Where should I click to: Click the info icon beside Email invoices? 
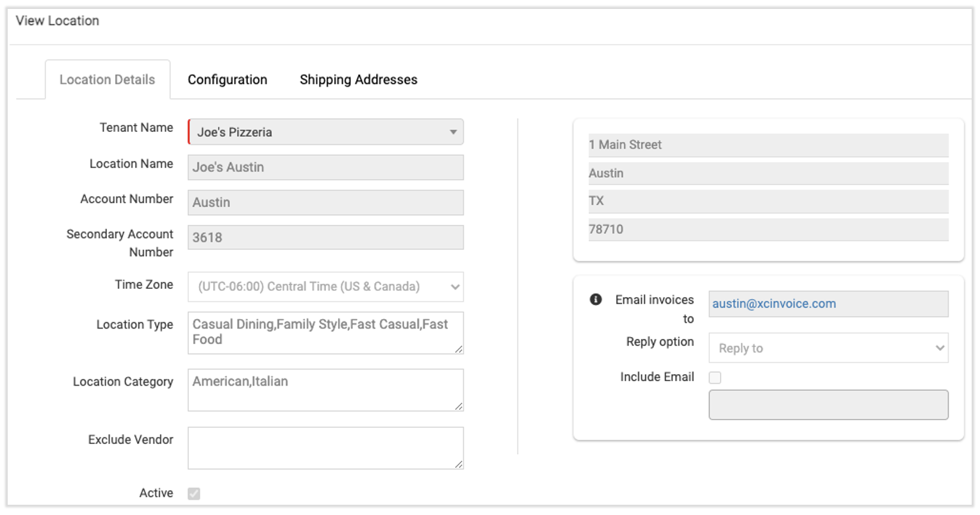pos(596,299)
